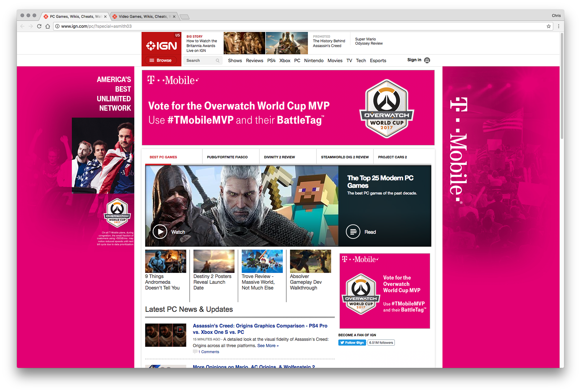The width and height of the screenshot is (581, 392).
Task: Click the Britannia Awards mask thumbnail
Action: [x=244, y=43]
